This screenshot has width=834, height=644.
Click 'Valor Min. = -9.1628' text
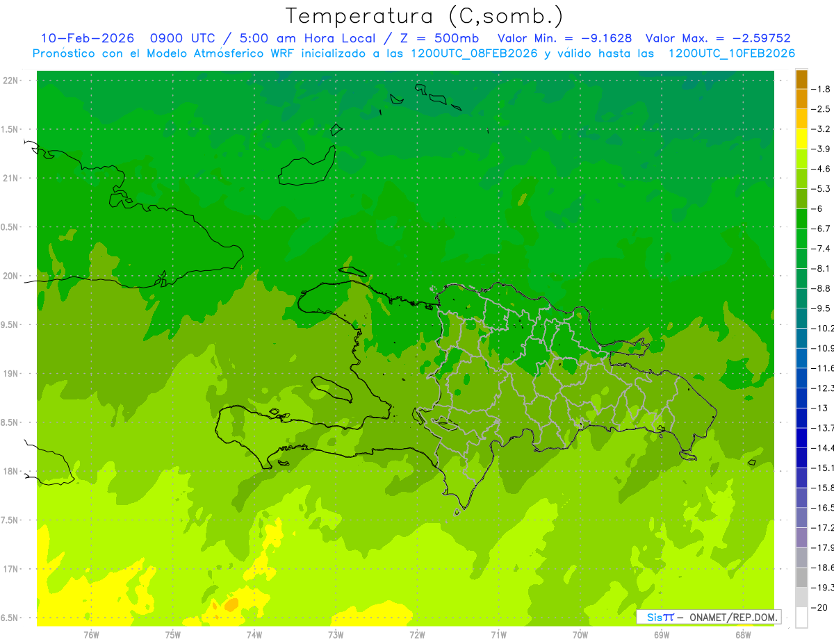pos(566,38)
